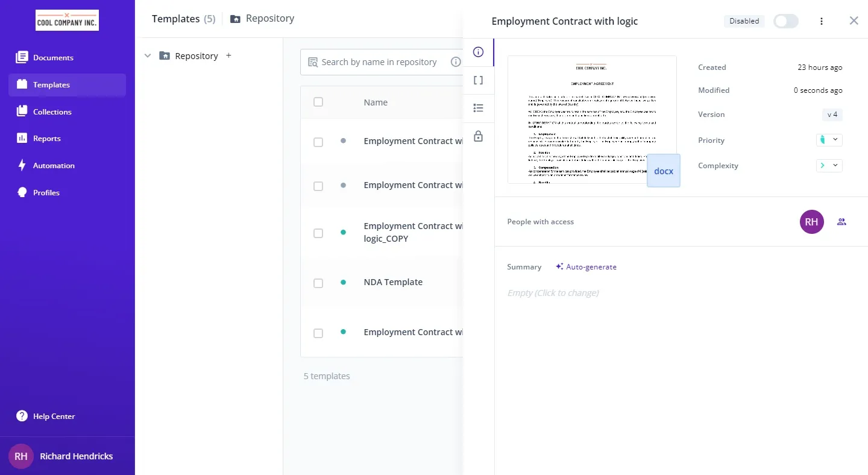
Task: Click Auto-generate summary link
Action: (586, 266)
